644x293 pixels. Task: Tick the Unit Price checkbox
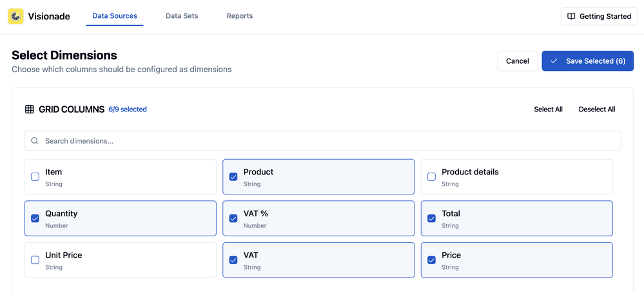(x=35, y=260)
